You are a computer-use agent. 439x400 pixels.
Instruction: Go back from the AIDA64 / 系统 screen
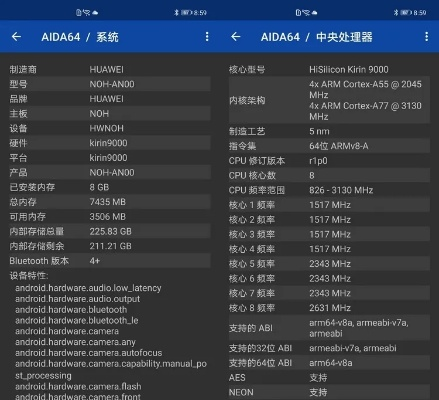(16, 37)
